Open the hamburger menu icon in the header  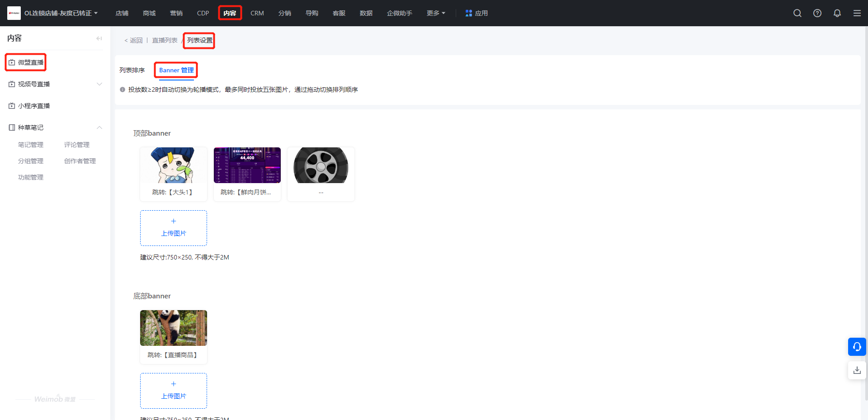(x=857, y=13)
